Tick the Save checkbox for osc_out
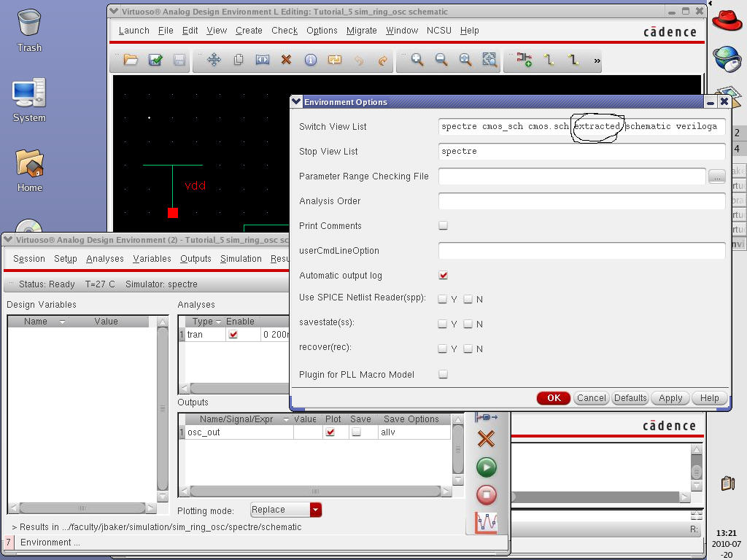This screenshot has height=560, width=747. (x=357, y=432)
